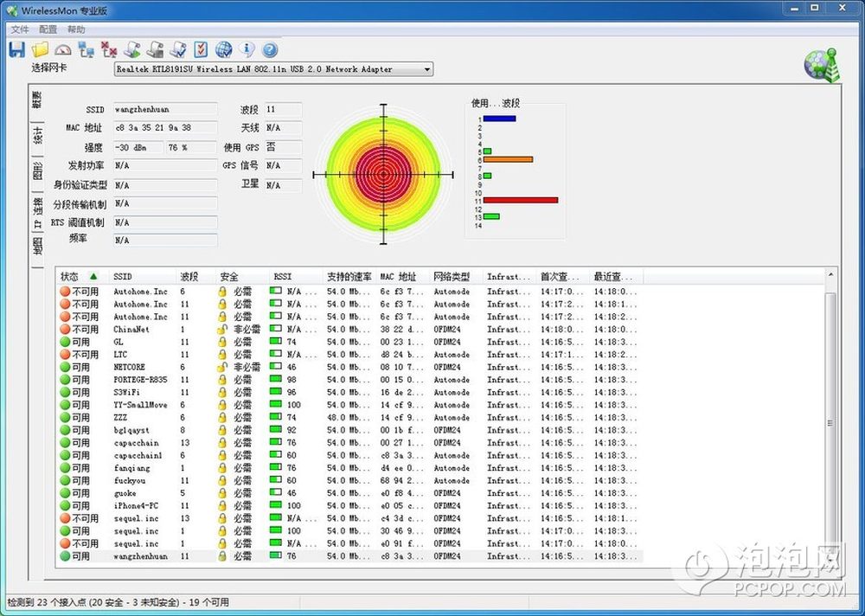Sort the list by the 安全 column header
This screenshot has width=865, height=616.
click(x=243, y=277)
